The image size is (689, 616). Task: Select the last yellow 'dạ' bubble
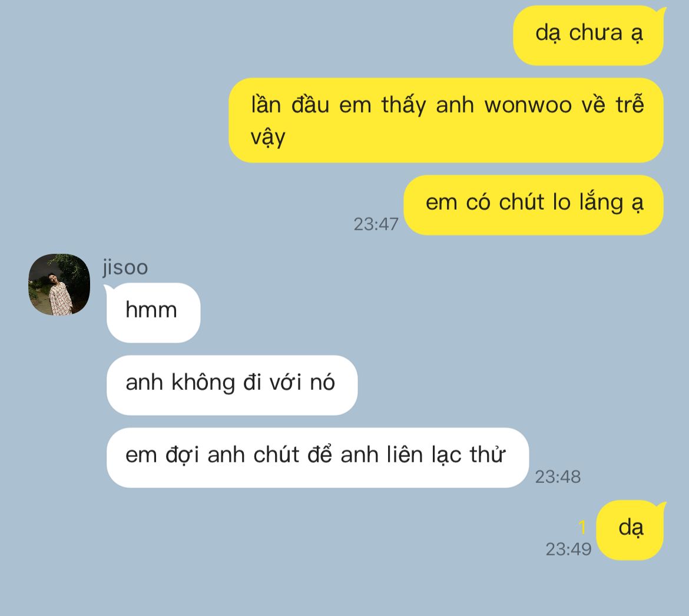630,530
